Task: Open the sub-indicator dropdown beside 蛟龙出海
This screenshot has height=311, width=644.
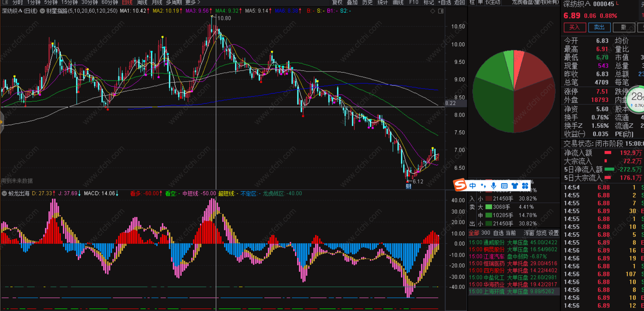Action: point(5,193)
